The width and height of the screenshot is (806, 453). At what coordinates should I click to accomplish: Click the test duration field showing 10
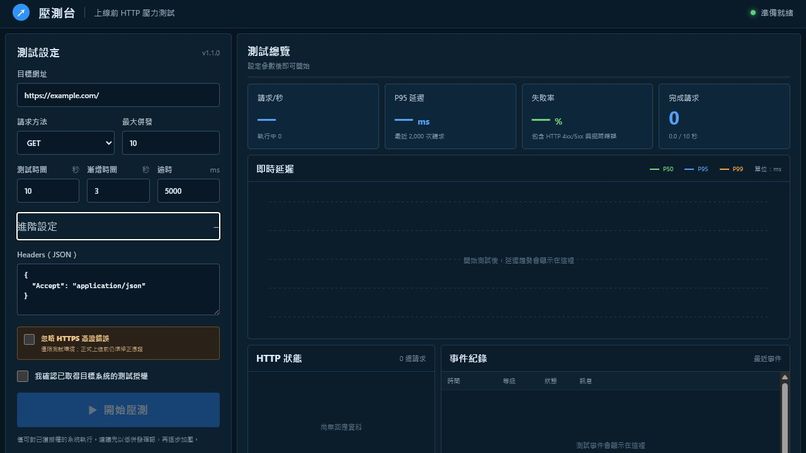point(48,191)
